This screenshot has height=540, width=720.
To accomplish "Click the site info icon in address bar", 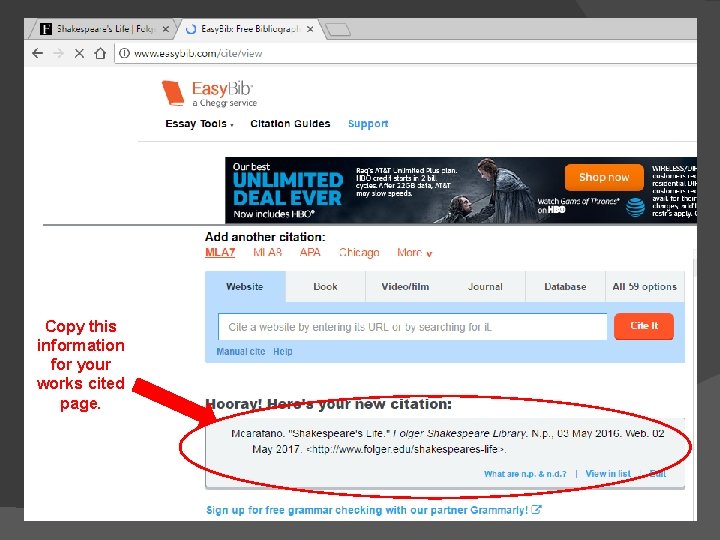I will [124, 53].
